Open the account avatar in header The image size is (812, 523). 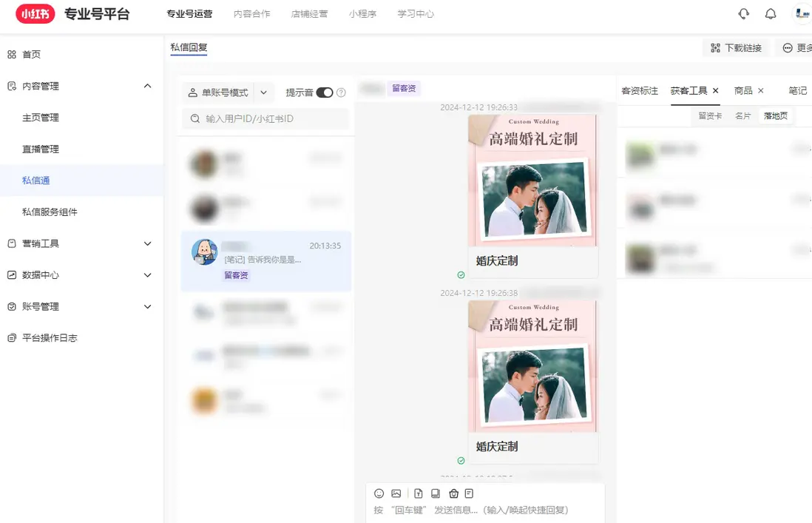coord(802,13)
